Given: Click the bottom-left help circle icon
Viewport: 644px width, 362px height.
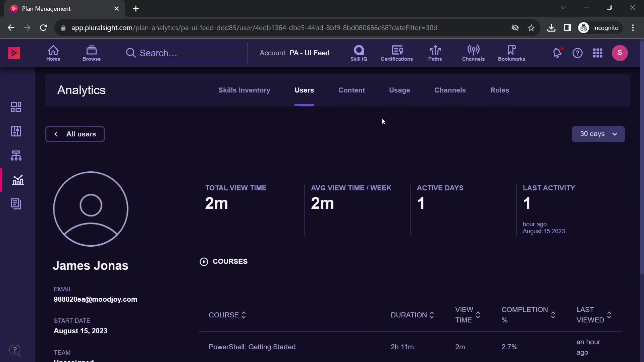Looking at the screenshot, I should [x=15, y=350].
